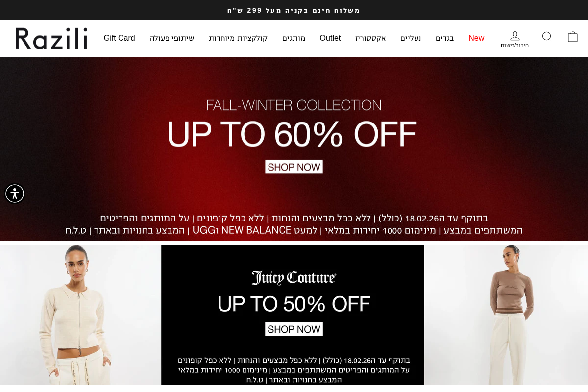Open the account login/register icon
Viewport: 588px width, 392px height.
pos(514,39)
